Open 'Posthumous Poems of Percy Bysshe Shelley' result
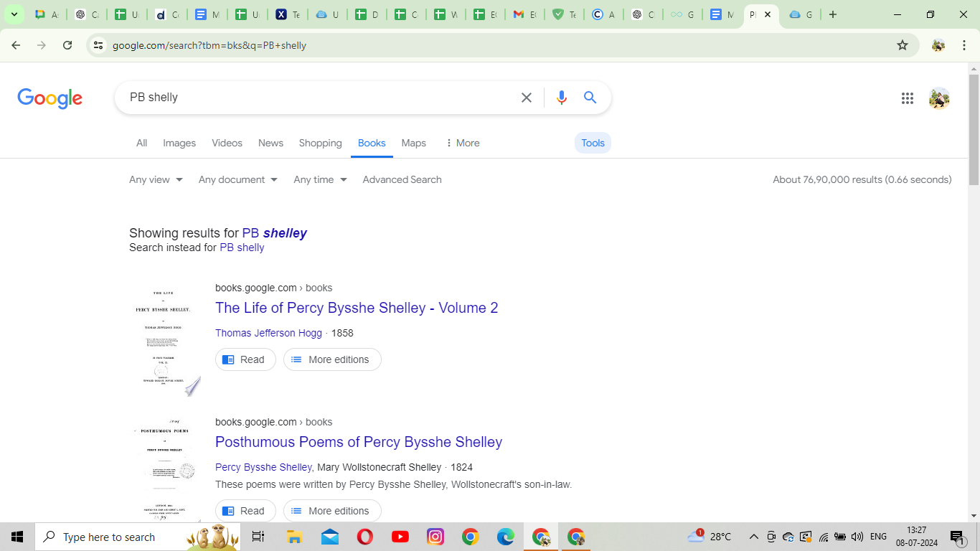Screen dimensions: 980x551 point(359,442)
